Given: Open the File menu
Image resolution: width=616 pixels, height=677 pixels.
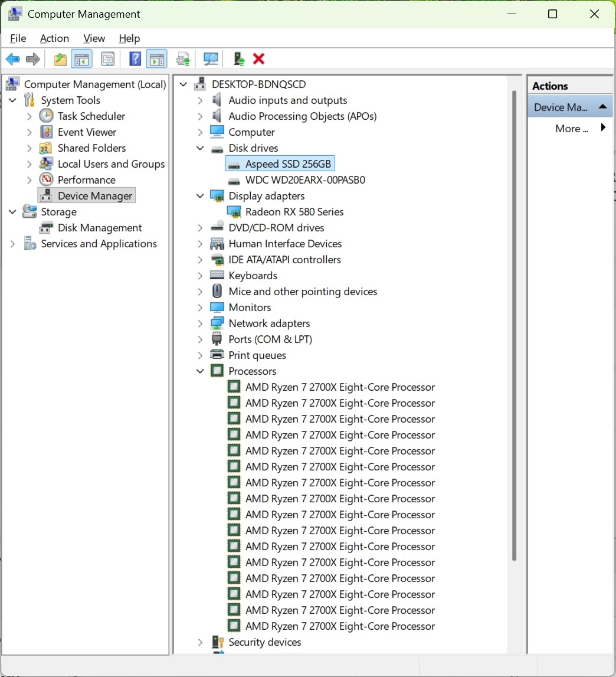Looking at the screenshot, I should [x=18, y=38].
